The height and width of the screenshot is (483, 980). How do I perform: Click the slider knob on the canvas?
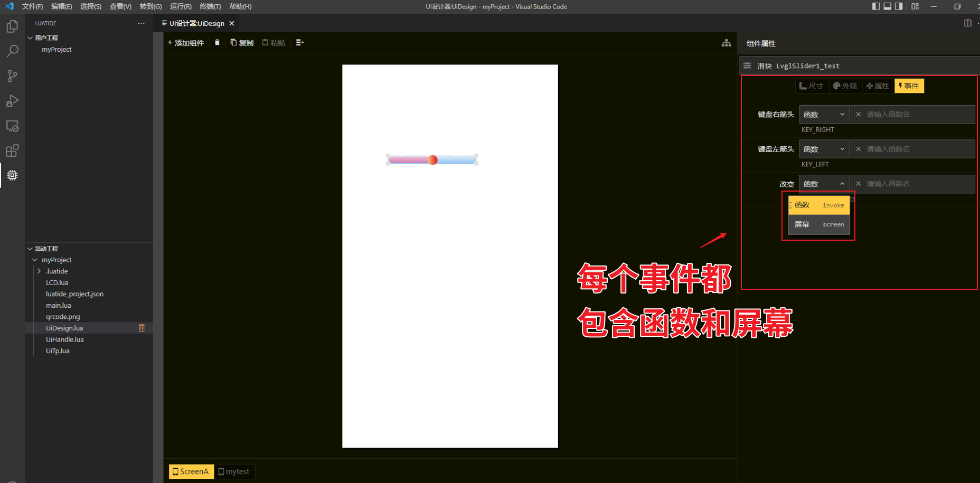click(x=433, y=159)
